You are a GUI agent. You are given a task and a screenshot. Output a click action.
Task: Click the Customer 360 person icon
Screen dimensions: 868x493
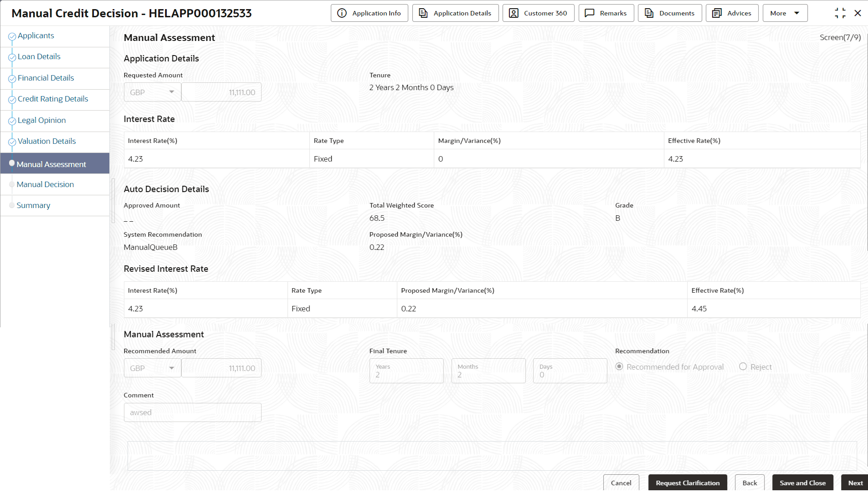pos(514,13)
